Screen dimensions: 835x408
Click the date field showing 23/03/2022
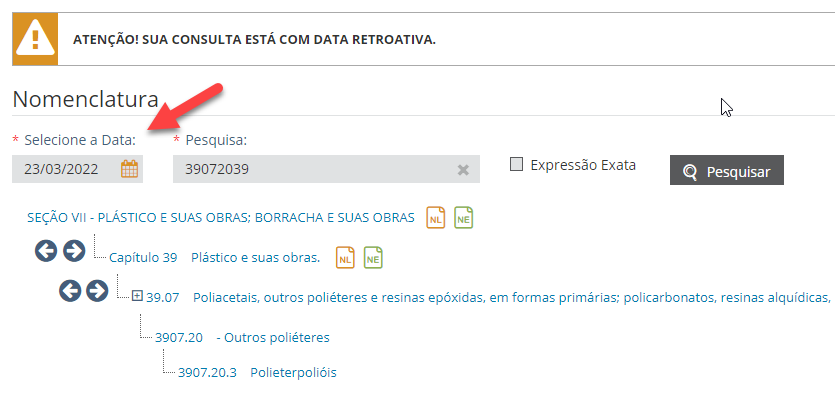point(65,169)
